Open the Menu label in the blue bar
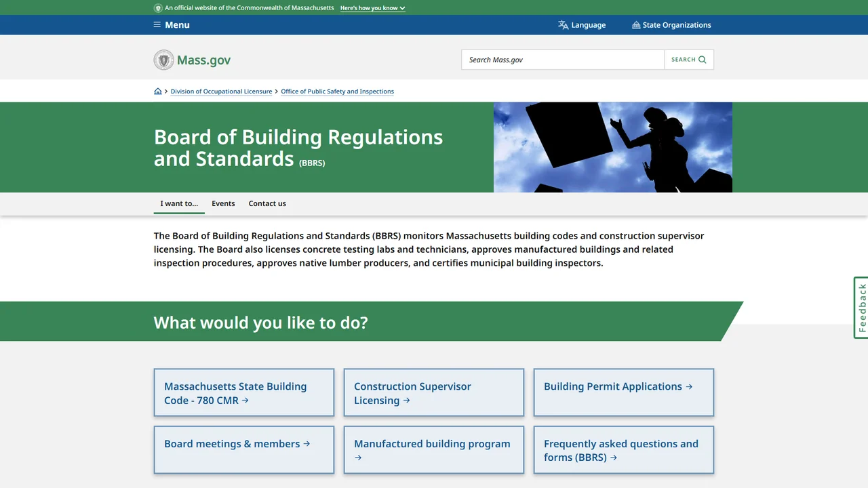 [178, 25]
